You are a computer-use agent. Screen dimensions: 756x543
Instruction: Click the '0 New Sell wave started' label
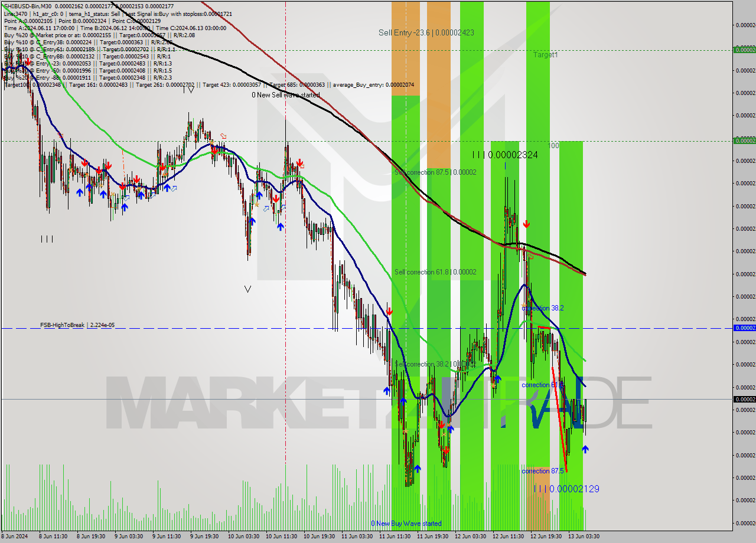tap(286, 95)
